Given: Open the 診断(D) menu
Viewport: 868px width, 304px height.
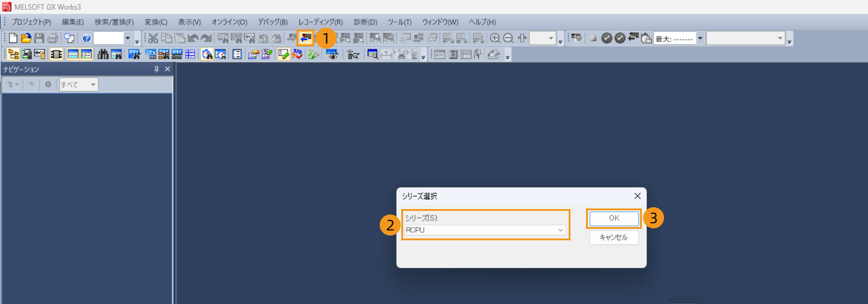Looking at the screenshot, I should click(x=365, y=22).
